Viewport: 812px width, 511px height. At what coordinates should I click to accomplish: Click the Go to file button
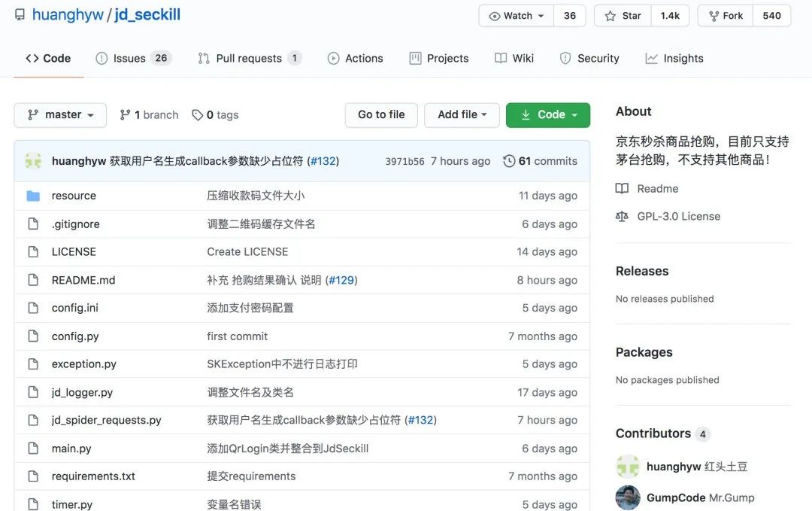click(381, 115)
